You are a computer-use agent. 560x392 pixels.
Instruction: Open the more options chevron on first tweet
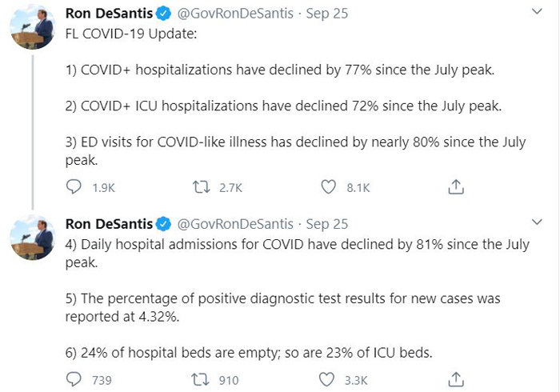pyautogui.click(x=537, y=12)
